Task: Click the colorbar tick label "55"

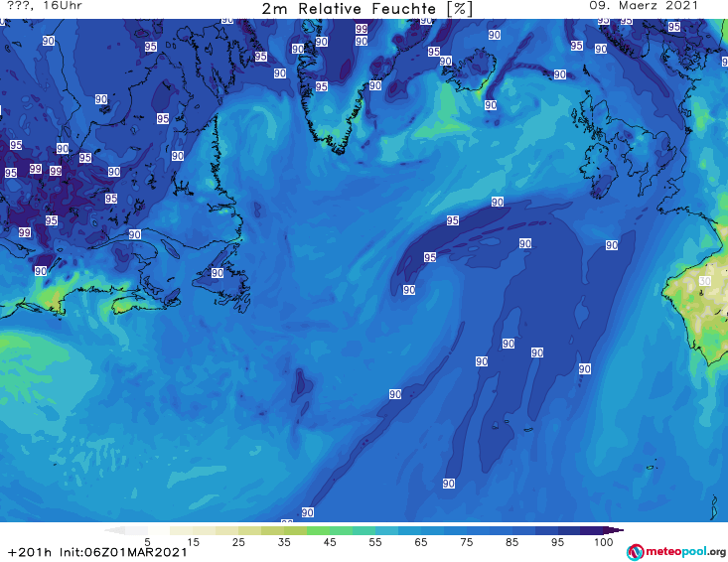Action: [375, 542]
